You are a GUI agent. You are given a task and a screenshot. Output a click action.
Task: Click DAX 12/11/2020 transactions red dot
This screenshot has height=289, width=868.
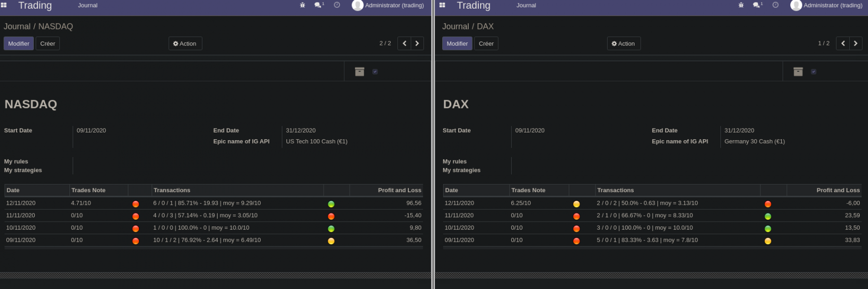[x=768, y=204]
